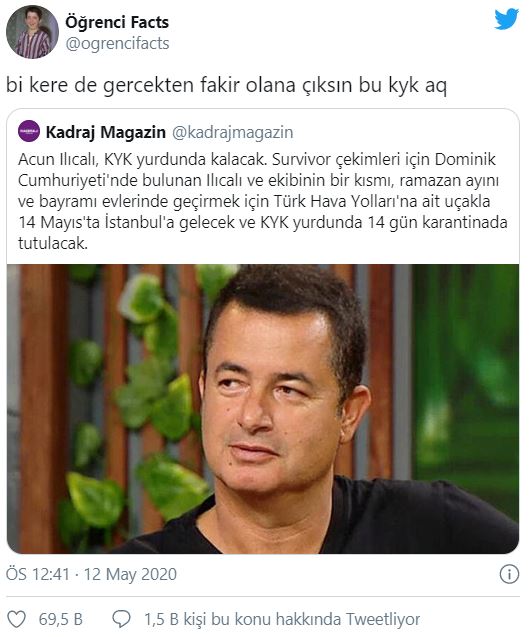
Task: Open @ogrencifacts handle link
Action: point(117,43)
